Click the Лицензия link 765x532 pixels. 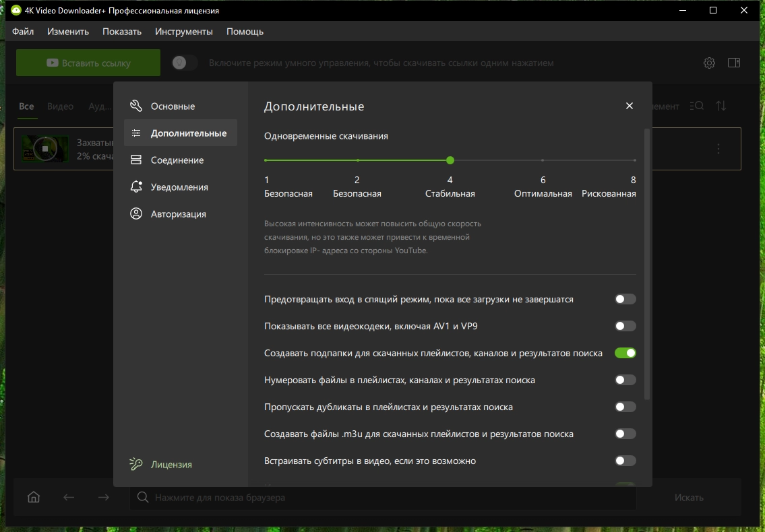pyautogui.click(x=171, y=465)
